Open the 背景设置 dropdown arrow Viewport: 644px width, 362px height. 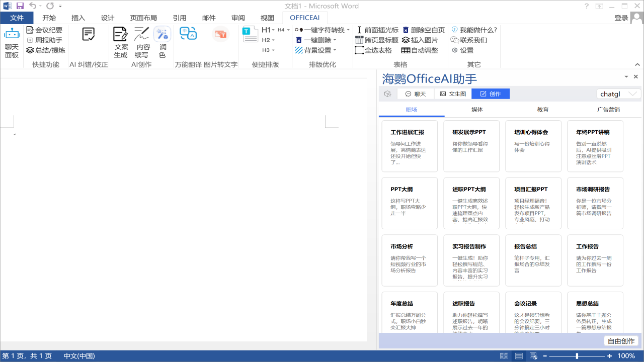[x=334, y=50]
